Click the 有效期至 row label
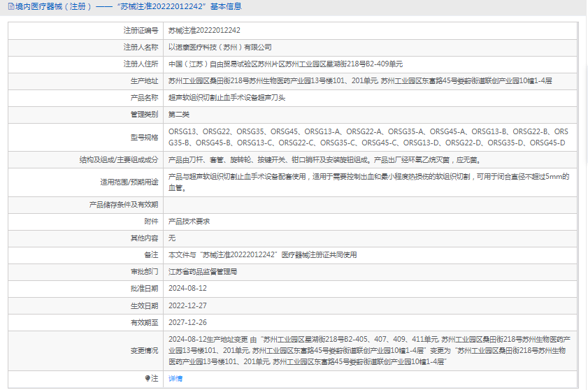The height and width of the screenshot is (390, 588). click(x=144, y=322)
